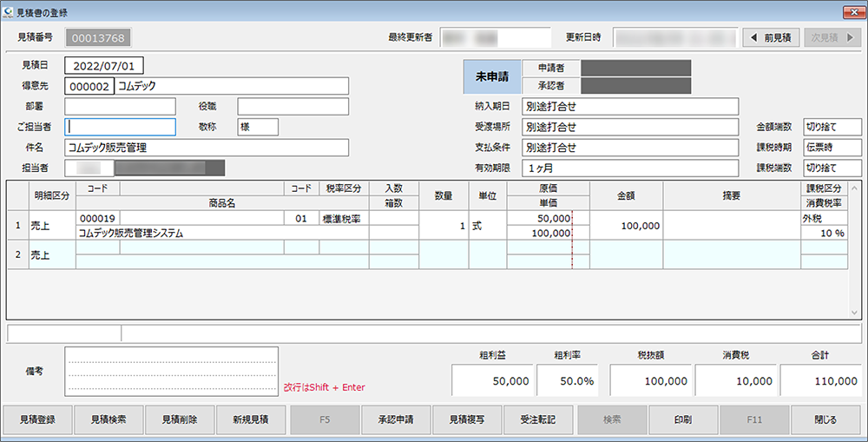Open the 金額端数 rounding field
The width and height of the screenshot is (868, 442).
click(x=832, y=127)
